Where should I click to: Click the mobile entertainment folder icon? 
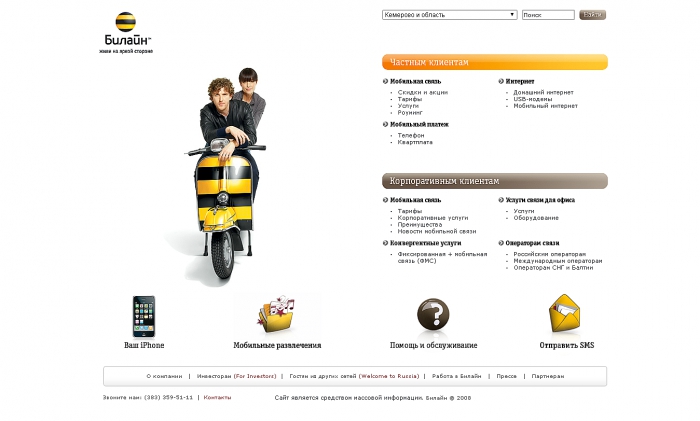tap(276, 314)
